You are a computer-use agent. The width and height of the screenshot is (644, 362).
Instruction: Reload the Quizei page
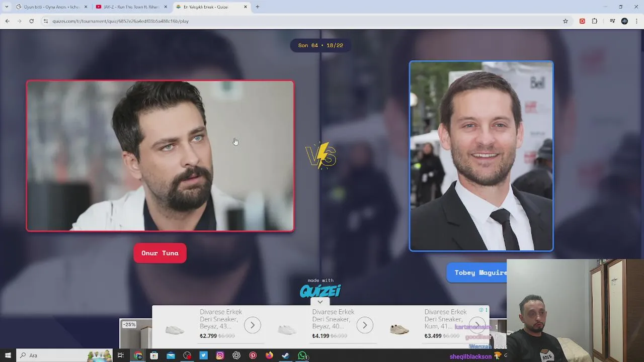click(x=31, y=21)
